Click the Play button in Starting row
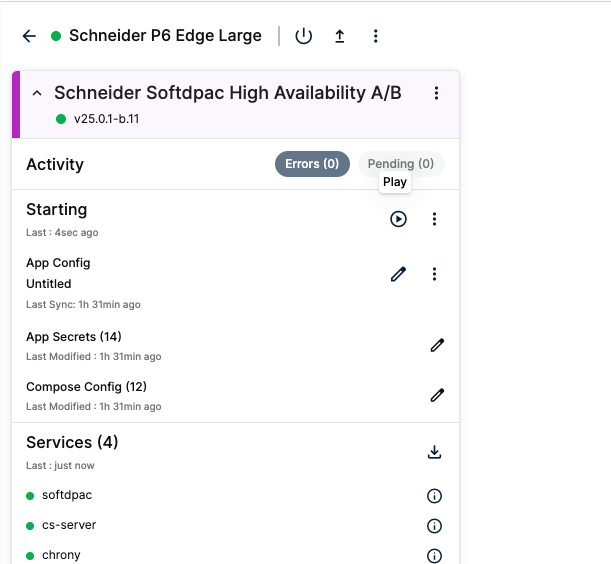Image resolution: width=611 pixels, height=564 pixels. 398,219
